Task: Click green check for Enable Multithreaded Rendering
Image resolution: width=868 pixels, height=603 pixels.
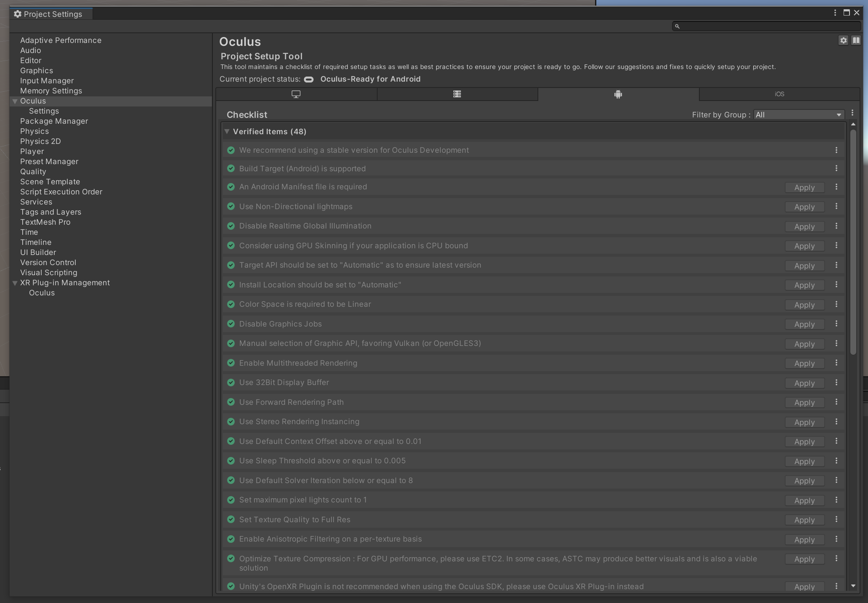Action: tap(231, 363)
